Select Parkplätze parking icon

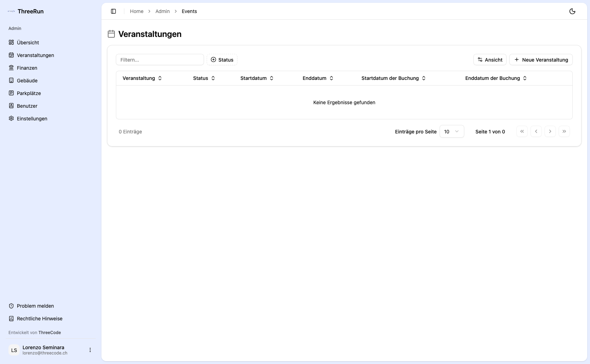pyautogui.click(x=11, y=93)
